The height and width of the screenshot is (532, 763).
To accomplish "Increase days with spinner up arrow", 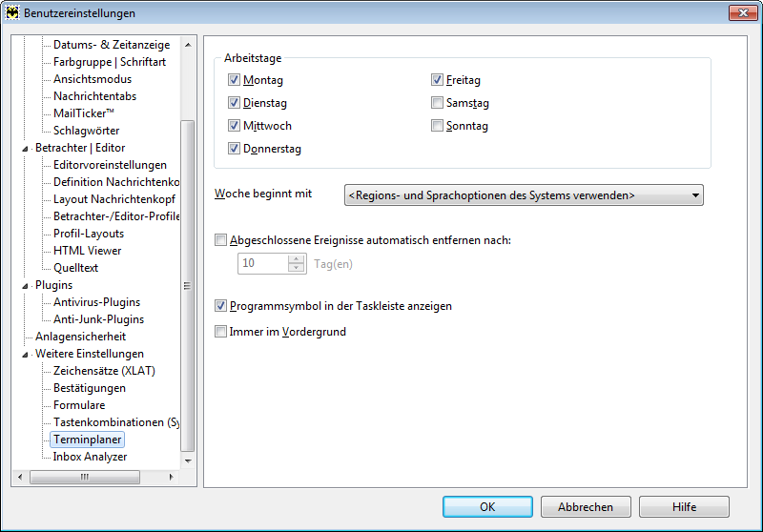I will click(x=296, y=258).
